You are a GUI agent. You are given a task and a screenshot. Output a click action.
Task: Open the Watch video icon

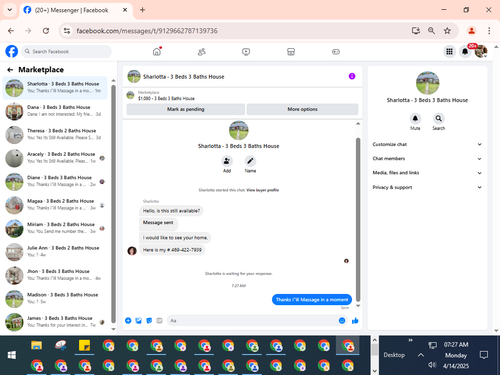click(x=246, y=52)
